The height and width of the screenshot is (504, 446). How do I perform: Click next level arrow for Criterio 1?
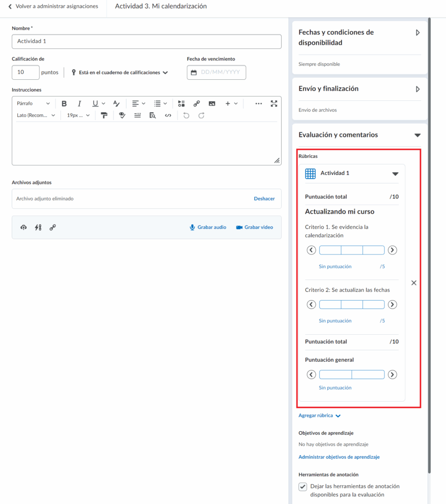pos(392,250)
